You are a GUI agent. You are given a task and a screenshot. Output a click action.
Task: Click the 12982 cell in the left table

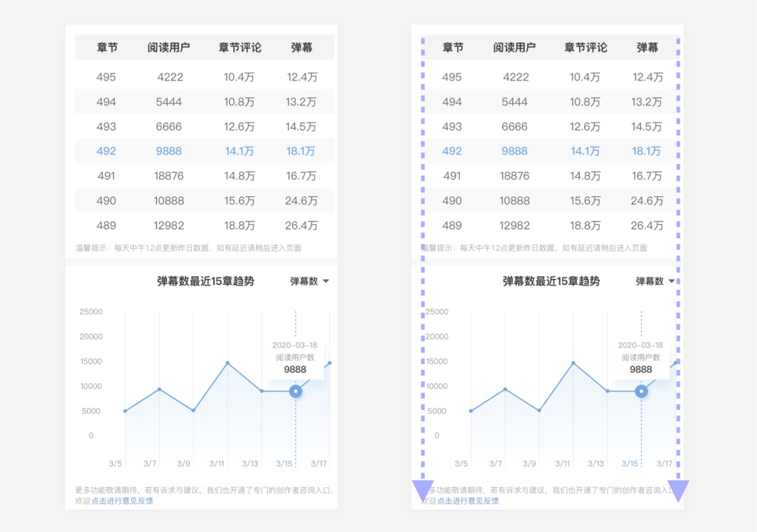point(169,226)
